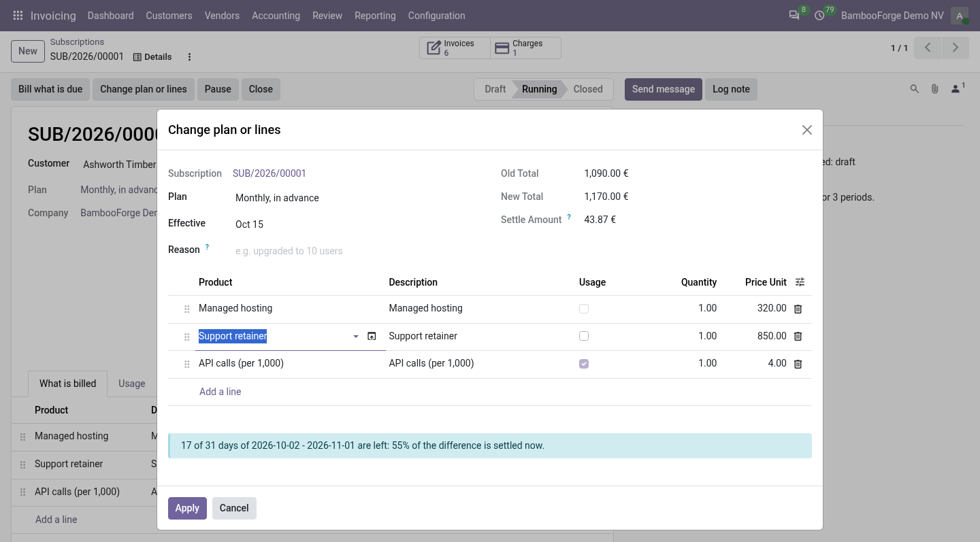Go to next record arrow

coord(955,48)
